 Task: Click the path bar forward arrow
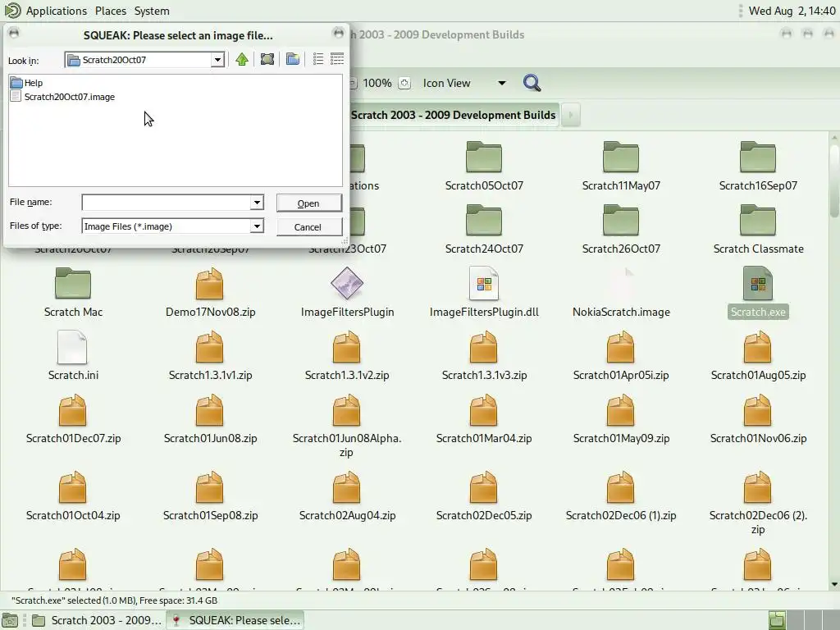[571, 115]
